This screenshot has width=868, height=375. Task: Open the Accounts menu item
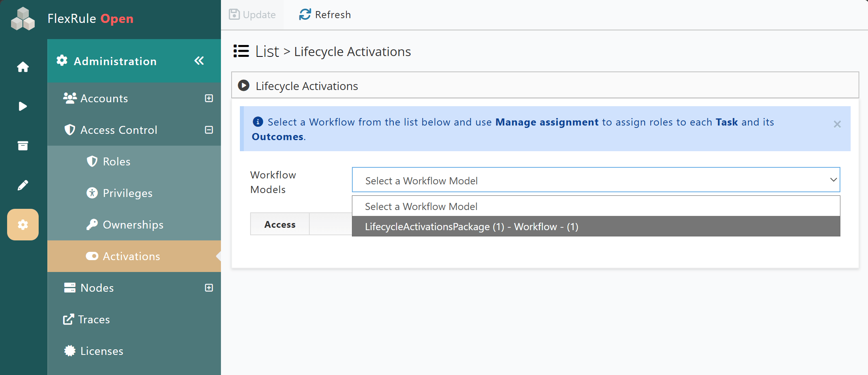134,98
